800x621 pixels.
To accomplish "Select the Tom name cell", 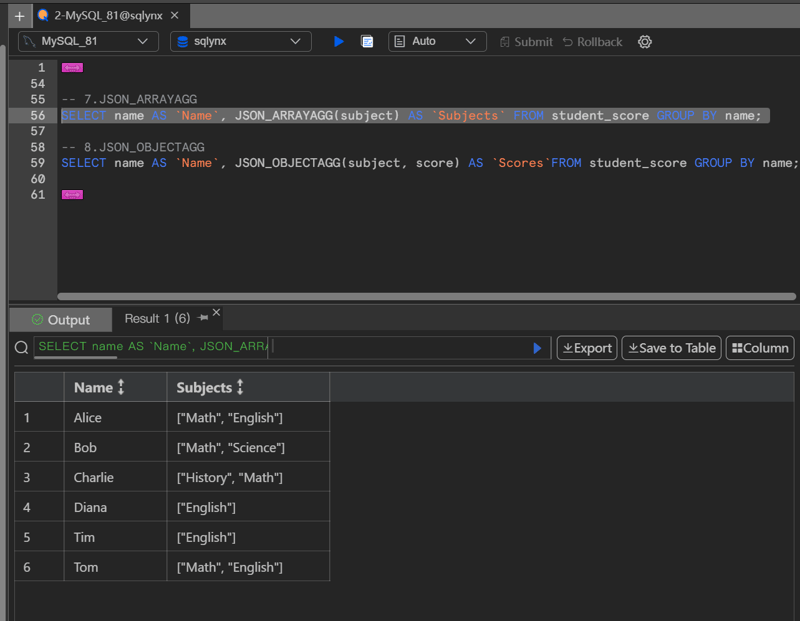I will click(115, 567).
